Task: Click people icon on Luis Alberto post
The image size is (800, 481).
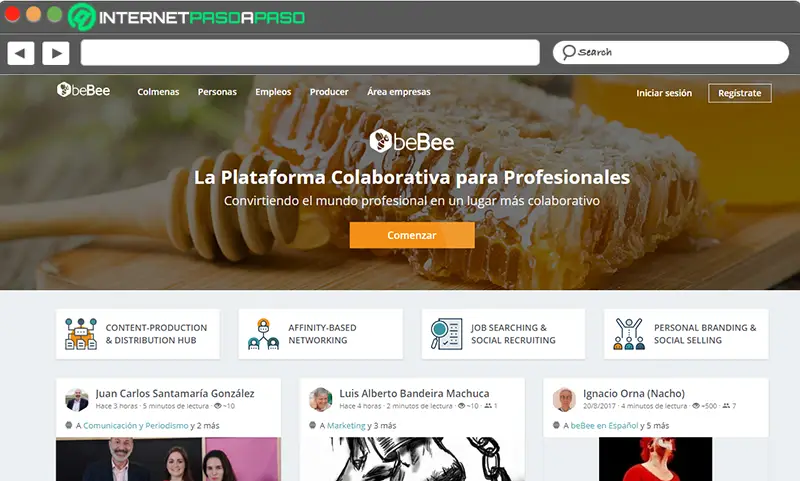Action: point(488,406)
